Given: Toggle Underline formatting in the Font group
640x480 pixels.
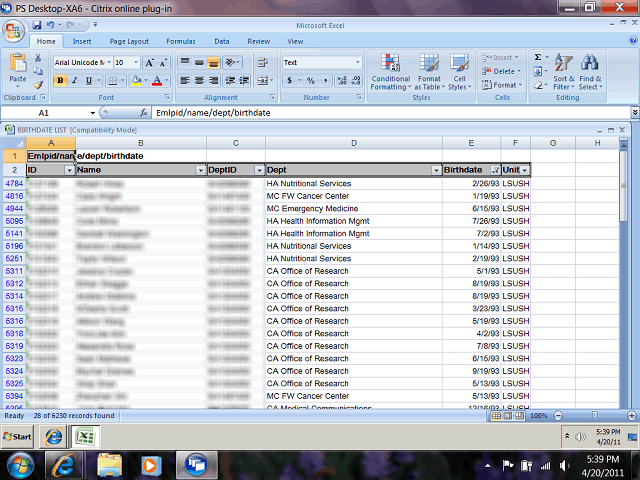Looking at the screenshot, I should pyautogui.click(x=87, y=81).
